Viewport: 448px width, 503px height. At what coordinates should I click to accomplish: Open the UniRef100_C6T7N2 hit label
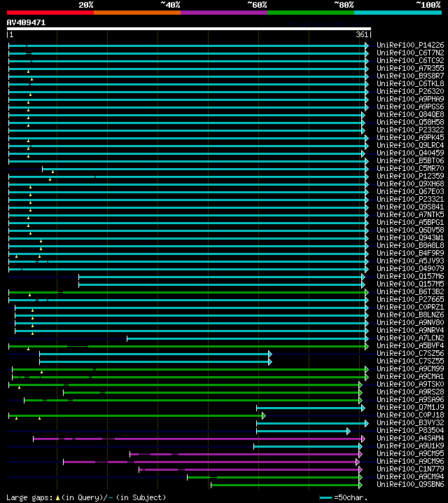pos(410,53)
